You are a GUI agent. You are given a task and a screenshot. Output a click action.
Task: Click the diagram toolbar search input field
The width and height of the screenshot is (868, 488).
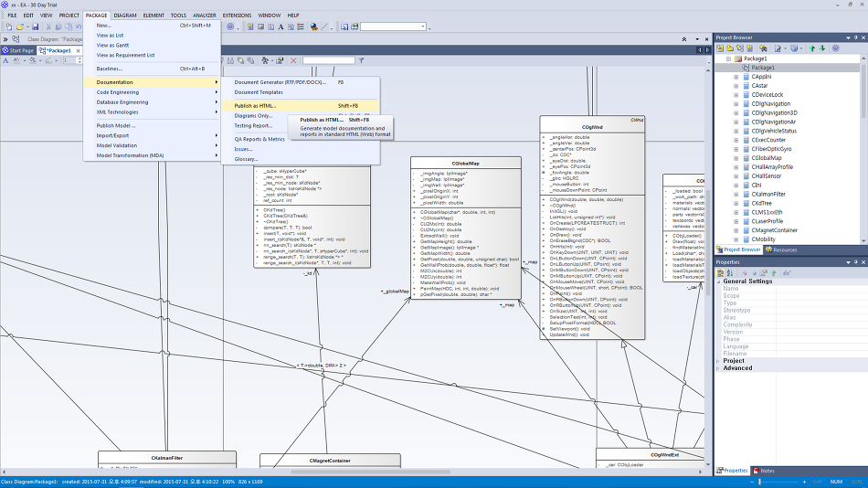[x=328, y=60]
